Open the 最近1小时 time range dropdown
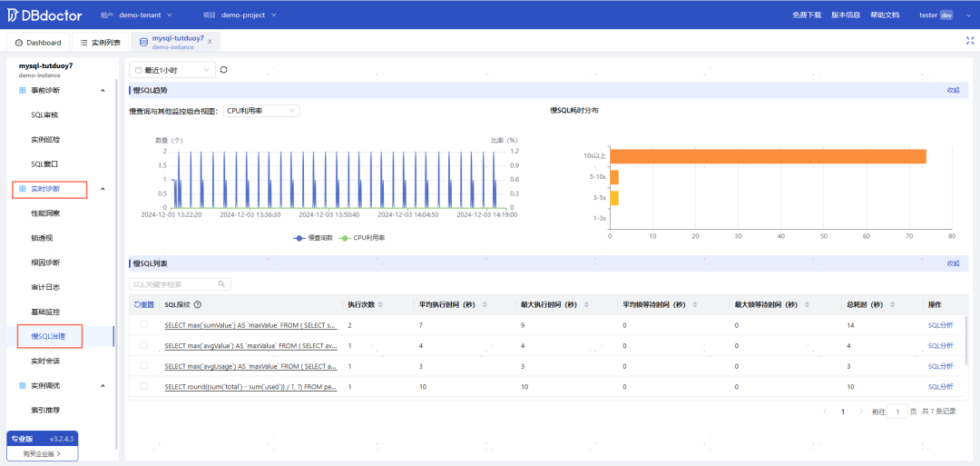The width and height of the screenshot is (980, 466). [x=171, y=70]
